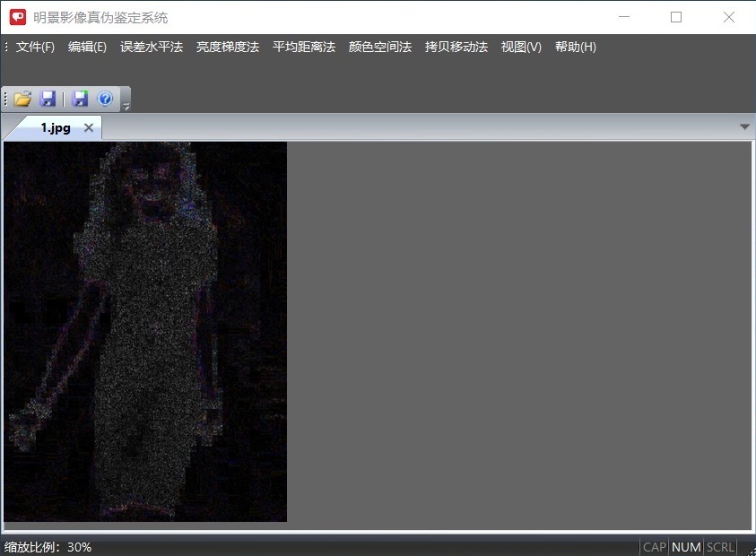Click the Open file folder icon
This screenshot has width=756, height=556.
(22, 99)
